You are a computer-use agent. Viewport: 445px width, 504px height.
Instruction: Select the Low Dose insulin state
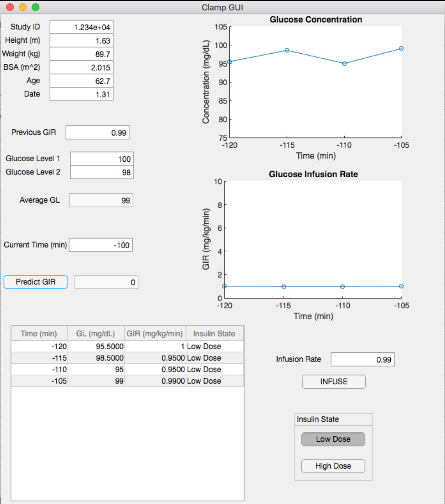[333, 439]
